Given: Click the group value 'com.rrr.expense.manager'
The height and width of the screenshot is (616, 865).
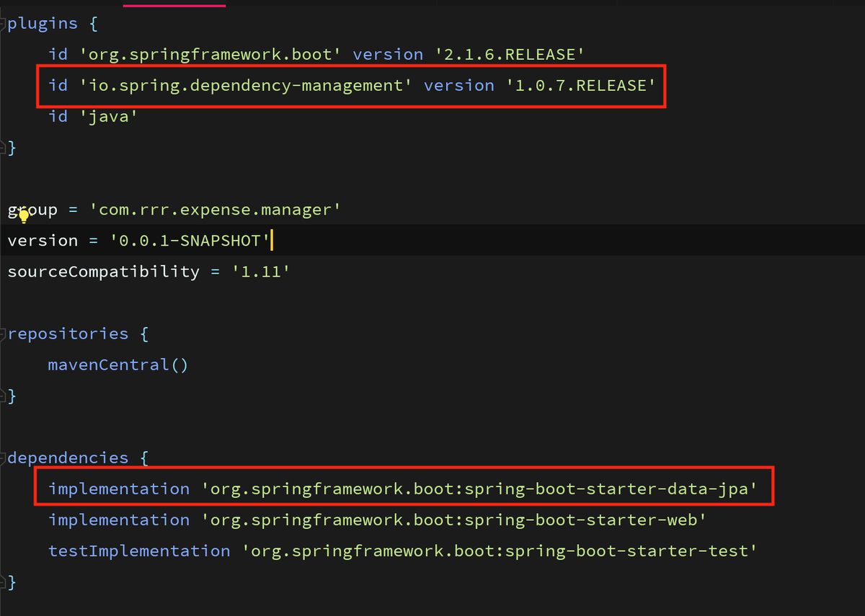Looking at the screenshot, I should 214,209.
